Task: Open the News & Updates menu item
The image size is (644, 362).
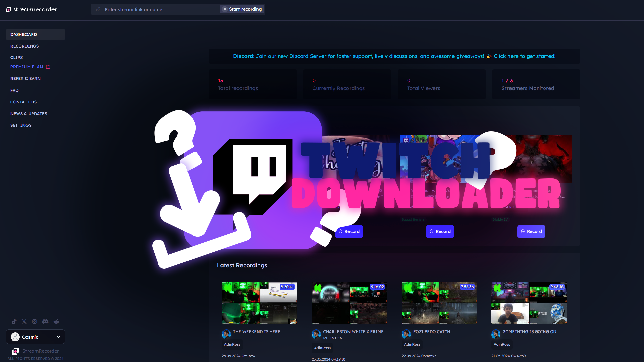Action: [x=29, y=114]
